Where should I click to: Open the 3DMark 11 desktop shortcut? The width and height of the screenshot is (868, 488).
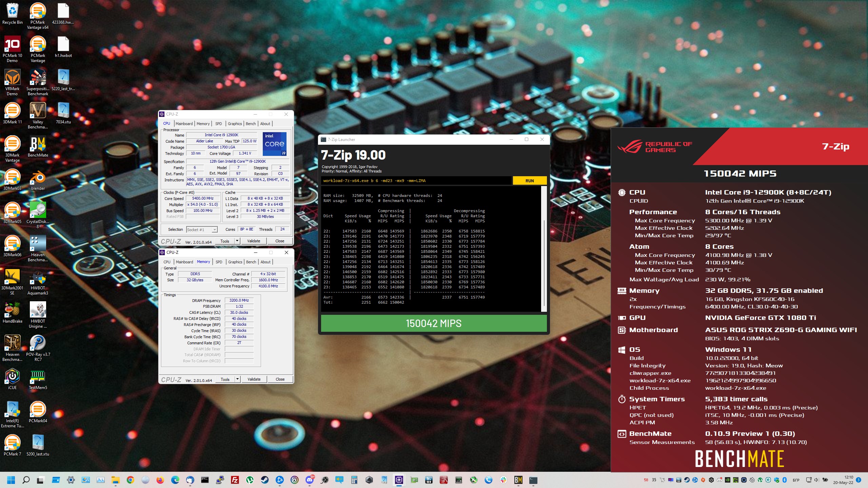(x=12, y=113)
